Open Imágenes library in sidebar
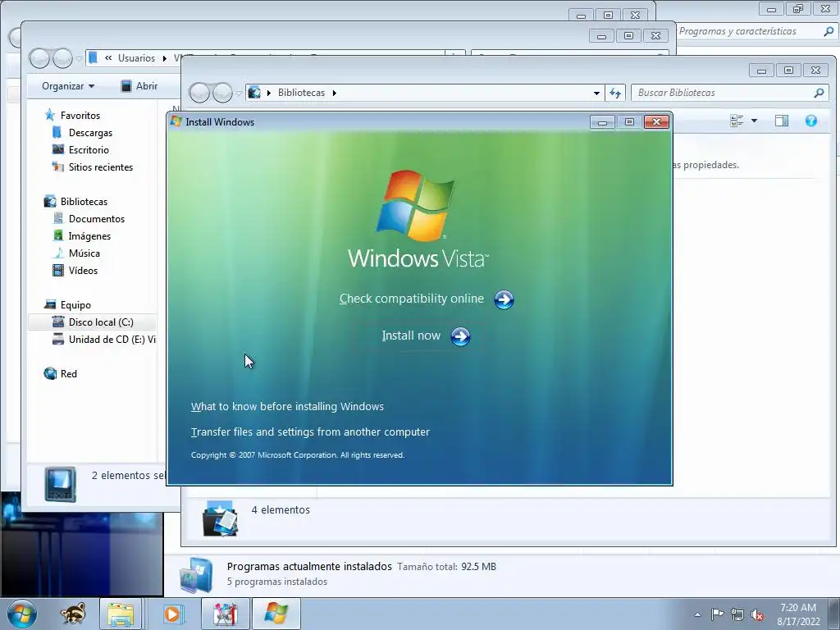840x630 pixels. tap(89, 235)
